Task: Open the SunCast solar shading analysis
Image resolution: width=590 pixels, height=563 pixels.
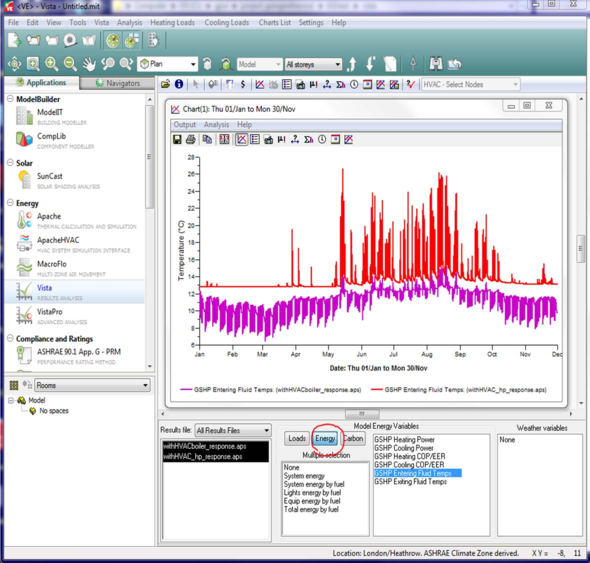Action: click(x=58, y=180)
